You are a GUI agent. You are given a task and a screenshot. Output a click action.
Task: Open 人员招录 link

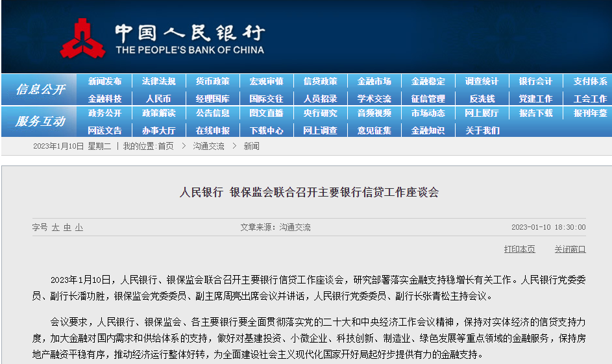click(320, 99)
